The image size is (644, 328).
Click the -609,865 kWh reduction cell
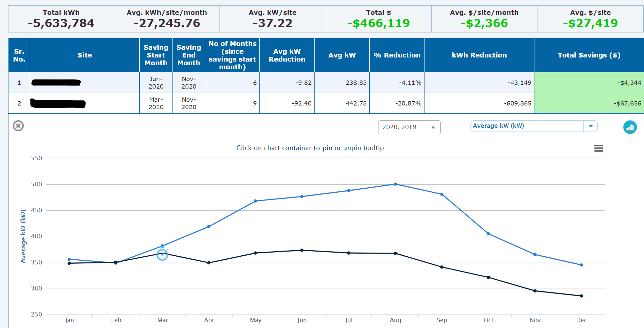(x=479, y=103)
